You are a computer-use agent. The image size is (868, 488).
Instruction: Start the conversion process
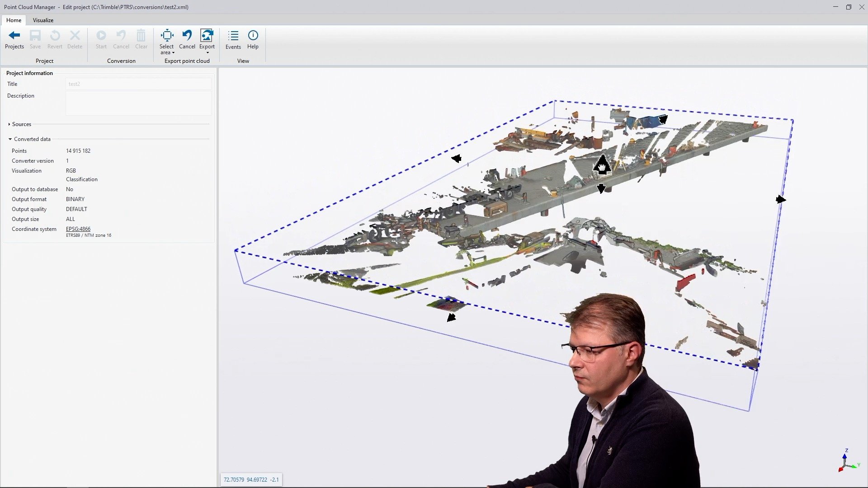(x=101, y=35)
